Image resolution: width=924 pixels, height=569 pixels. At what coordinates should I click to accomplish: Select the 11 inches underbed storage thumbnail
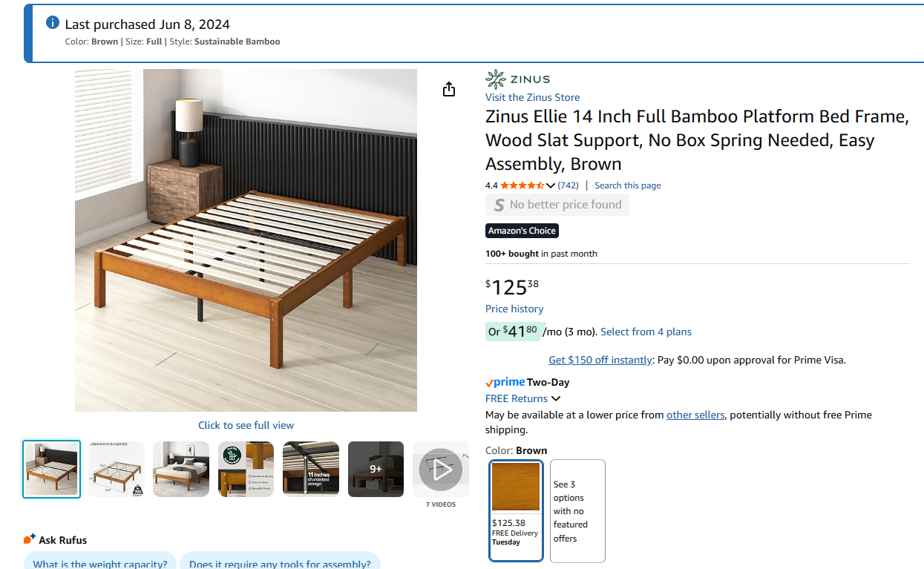[x=310, y=469]
